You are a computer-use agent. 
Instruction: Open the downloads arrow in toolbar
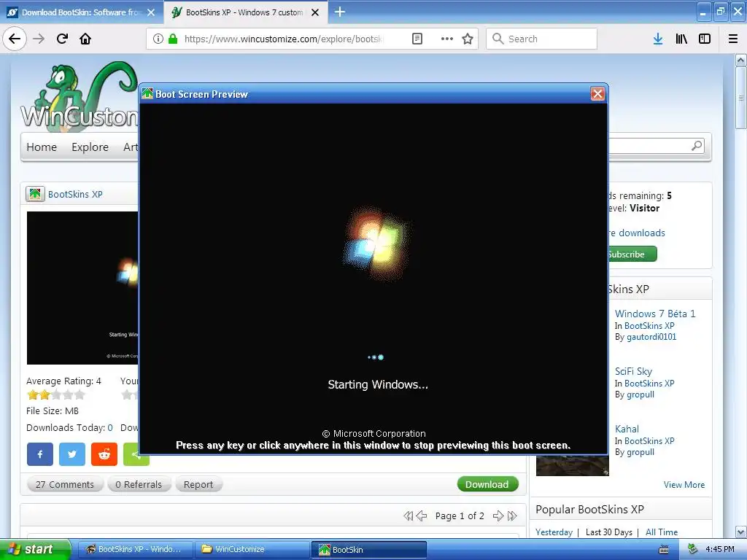click(x=658, y=39)
